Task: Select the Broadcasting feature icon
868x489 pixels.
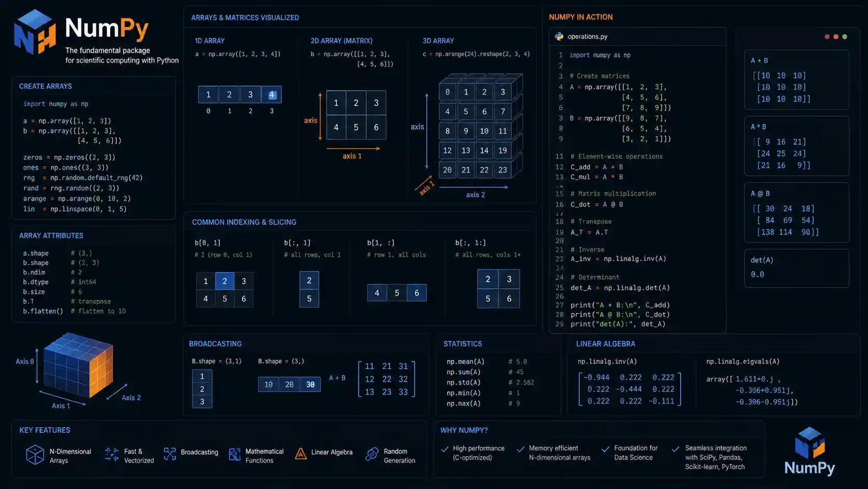Action: pyautogui.click(x=170, y=454)
